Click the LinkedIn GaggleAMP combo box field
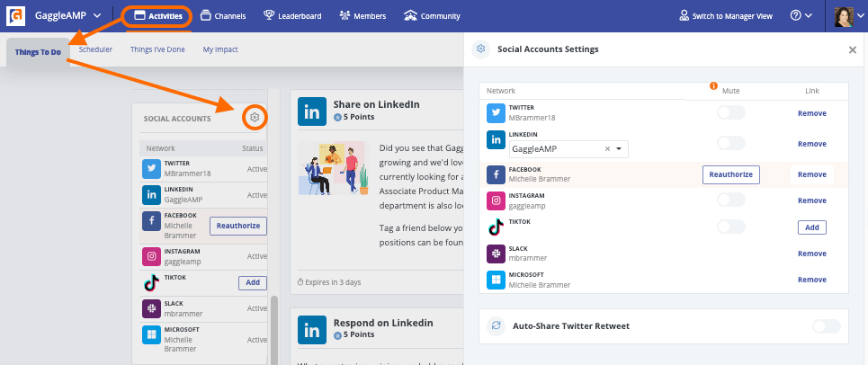 [x=568, y=148]
